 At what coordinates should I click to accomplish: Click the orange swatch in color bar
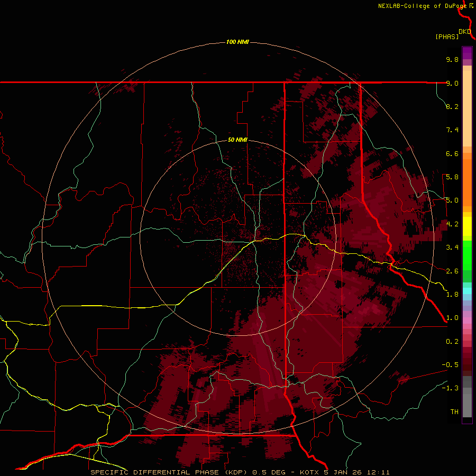click(467, 182)
